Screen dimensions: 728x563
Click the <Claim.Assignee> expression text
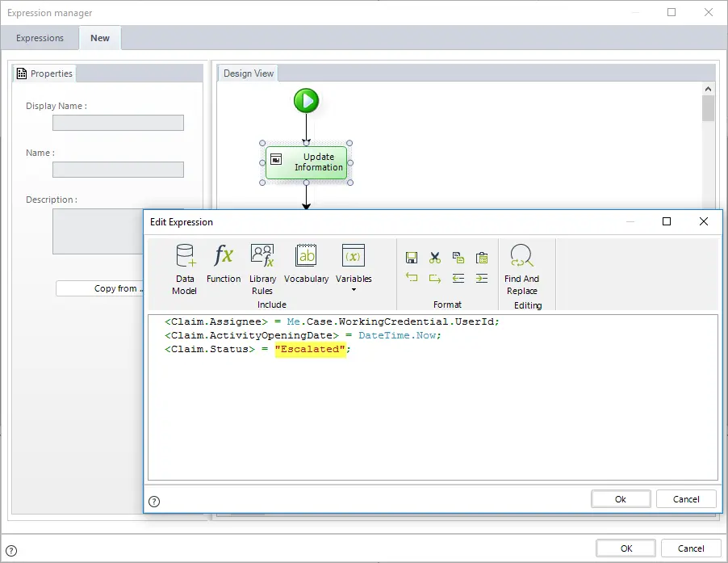[216, 321]
